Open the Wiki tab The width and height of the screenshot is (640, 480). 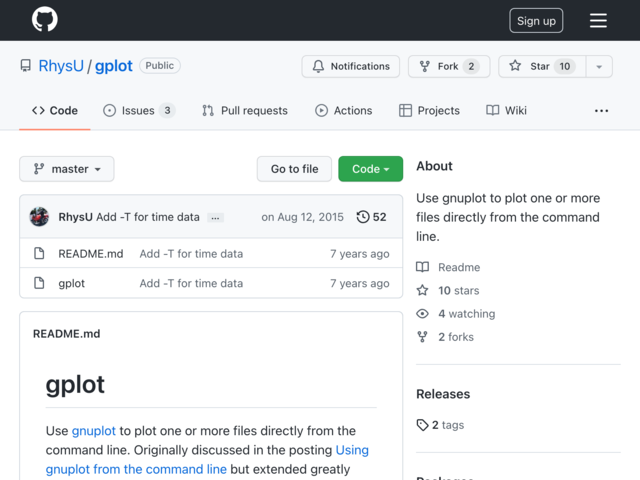coord(506,111)
